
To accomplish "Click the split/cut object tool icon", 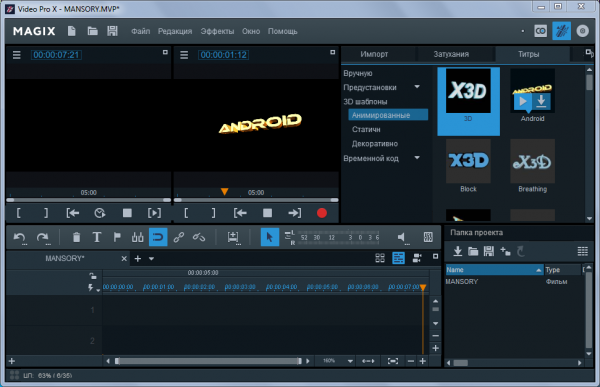I will pyautogui.click(x=137, y=237).
